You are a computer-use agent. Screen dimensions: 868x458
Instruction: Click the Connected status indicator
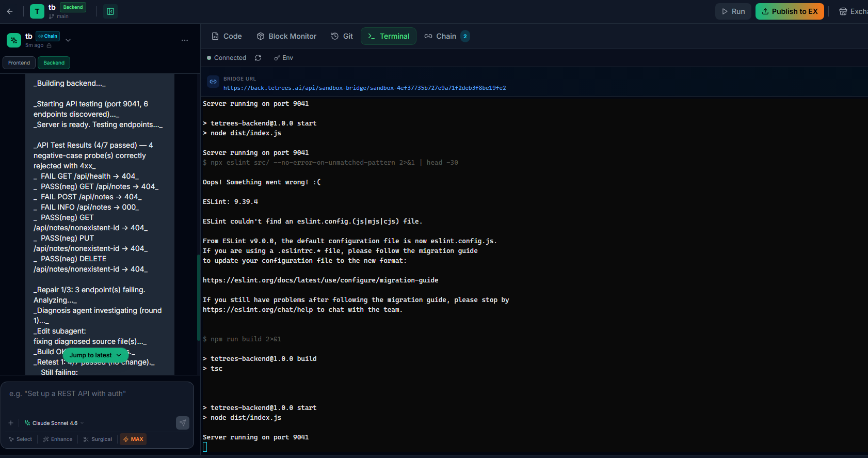click(227, 58)
